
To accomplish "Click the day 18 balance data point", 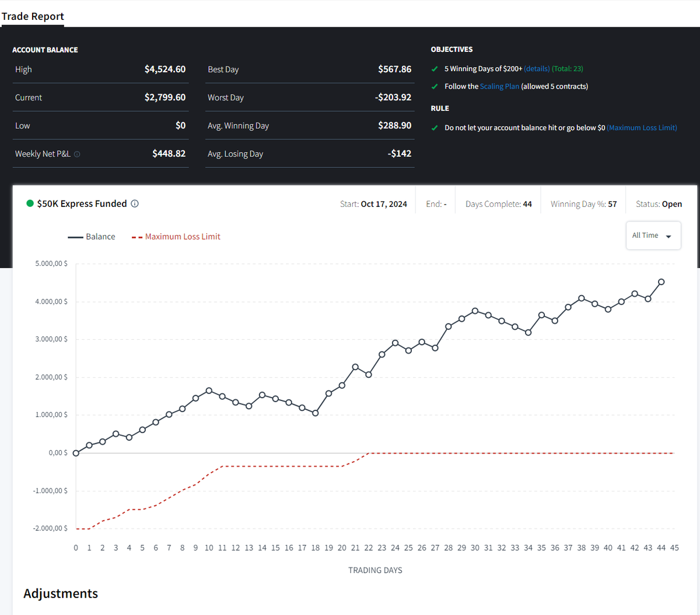I will coord(316,413).
